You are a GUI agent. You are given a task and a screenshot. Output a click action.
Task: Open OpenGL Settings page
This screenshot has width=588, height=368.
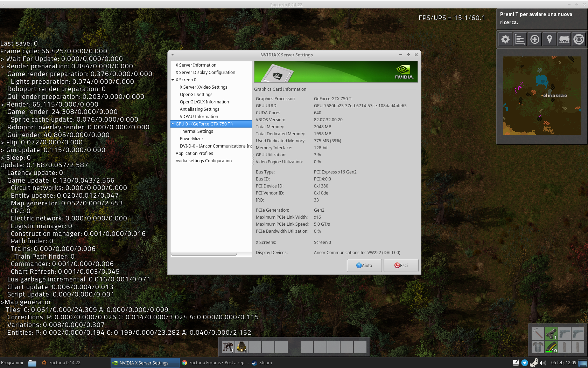click(196, 95)
